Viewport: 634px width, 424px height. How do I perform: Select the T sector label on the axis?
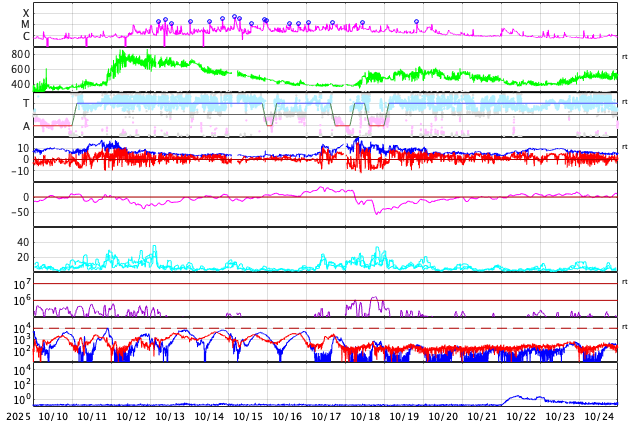26,103
